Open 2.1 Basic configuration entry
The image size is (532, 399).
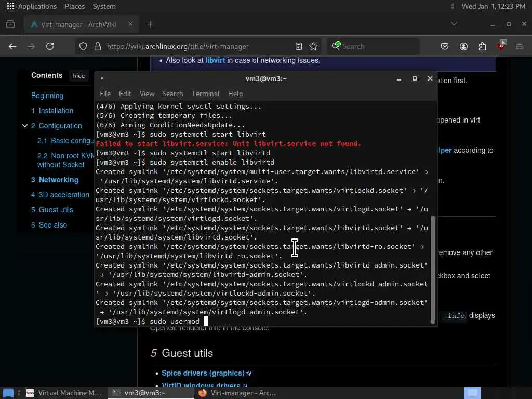click(65, 141)
